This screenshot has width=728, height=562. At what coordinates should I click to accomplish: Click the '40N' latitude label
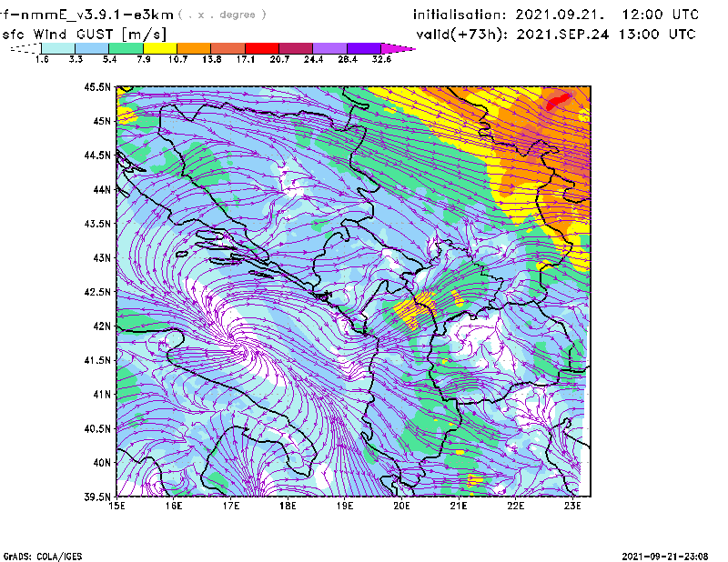click(103, 463)
